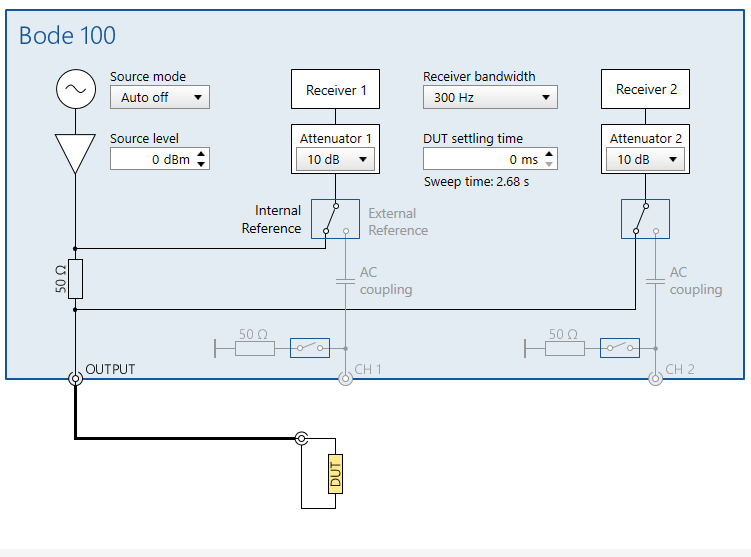Click the Attenuator 1 label
This screenshot has width=751, height=557.
(x=335, y=138)
